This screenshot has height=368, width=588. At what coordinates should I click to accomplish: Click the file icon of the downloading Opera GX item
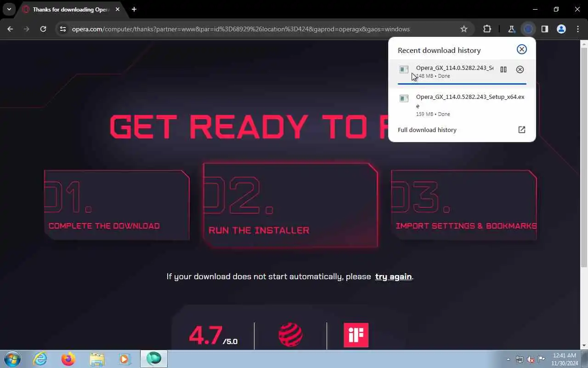tap(404, 69)
